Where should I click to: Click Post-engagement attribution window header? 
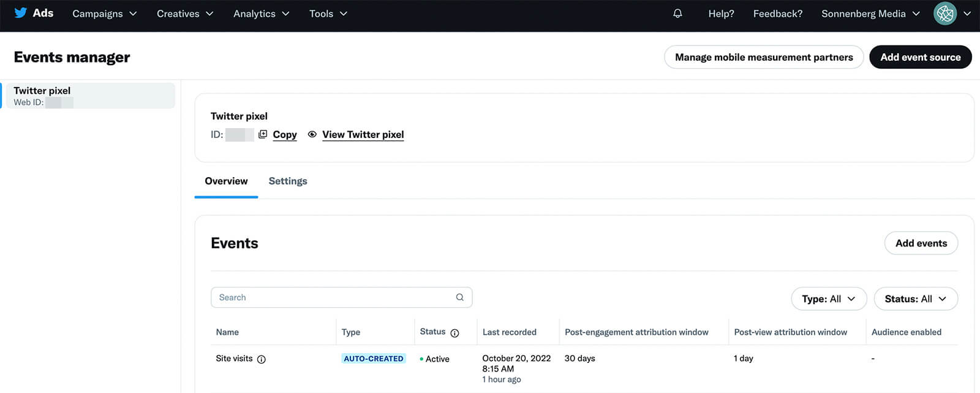point(636,332)
